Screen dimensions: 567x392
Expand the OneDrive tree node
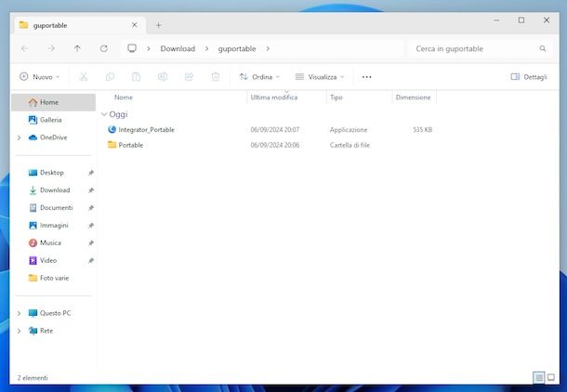click(x=19, y=137)
